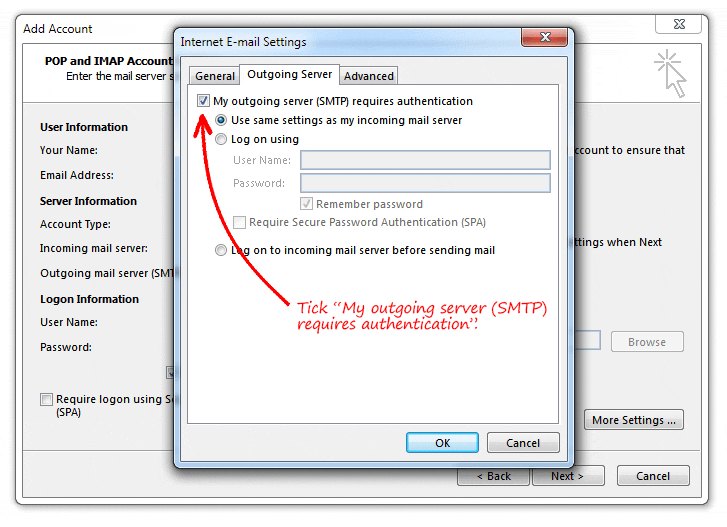Toggle the 'Remember password' checkbox

tap(307, 204)
